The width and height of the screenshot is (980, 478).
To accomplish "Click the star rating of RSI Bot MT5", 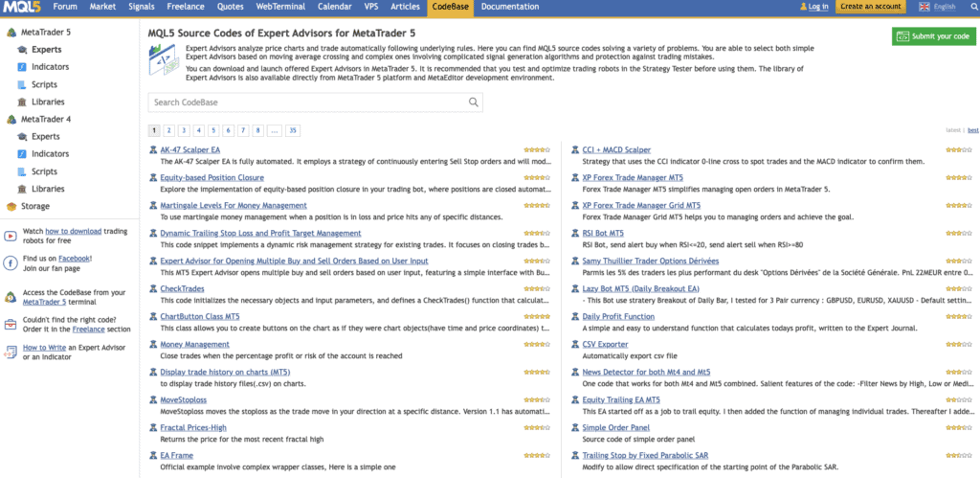I will coord(959,233).
